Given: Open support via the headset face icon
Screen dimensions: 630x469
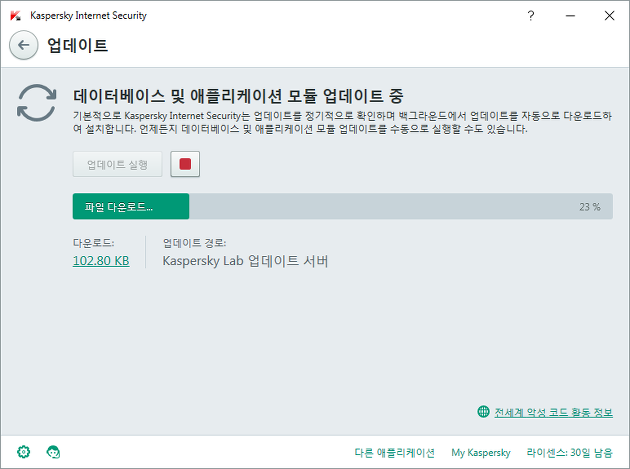Looking at the screenshot, I should (x=53, y=452).
